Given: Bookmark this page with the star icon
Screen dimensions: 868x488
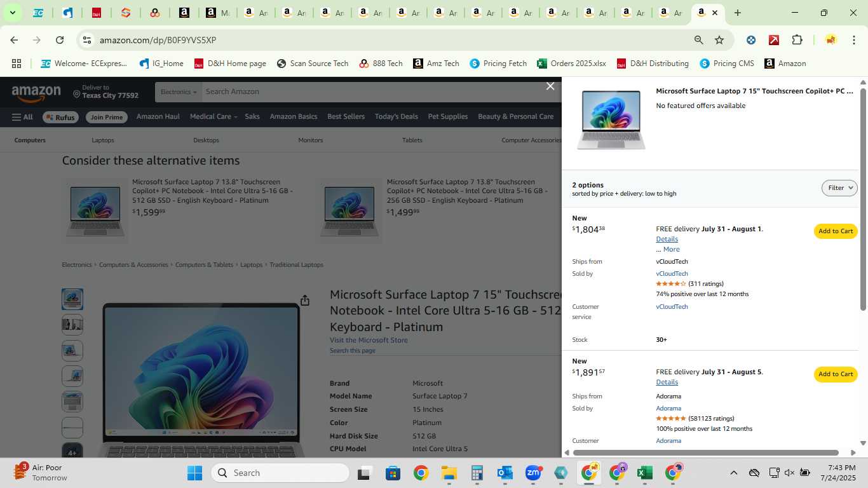Looking at the screenshot, I should coord(719,40).
